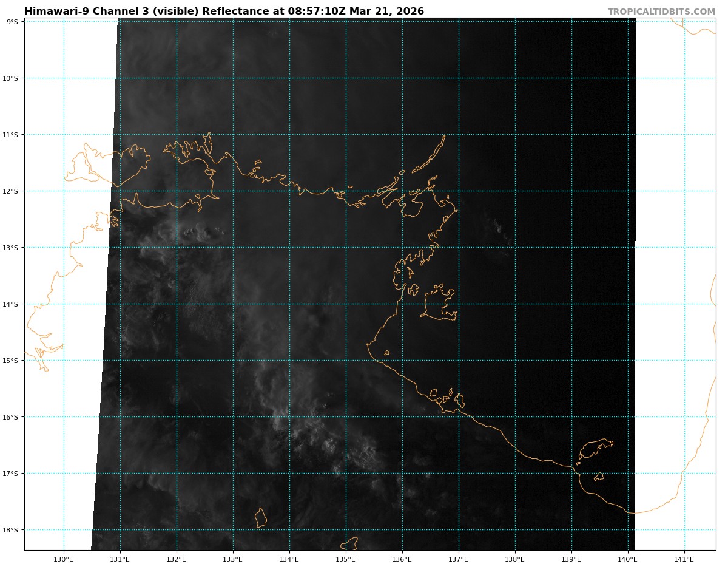Select the 139°E longitude axis label

coord(571,559)
